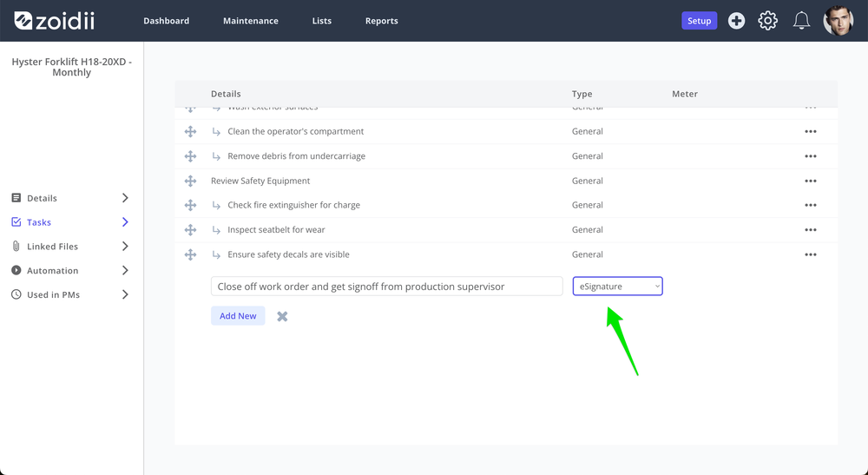Grab move handle for Ensure safety decals
The height and width of the screenshot is (475, 868).
point(190,254)
